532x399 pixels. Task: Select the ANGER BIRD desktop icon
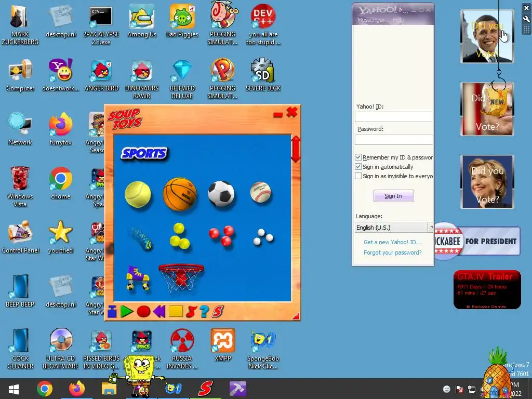coord(101,76)
